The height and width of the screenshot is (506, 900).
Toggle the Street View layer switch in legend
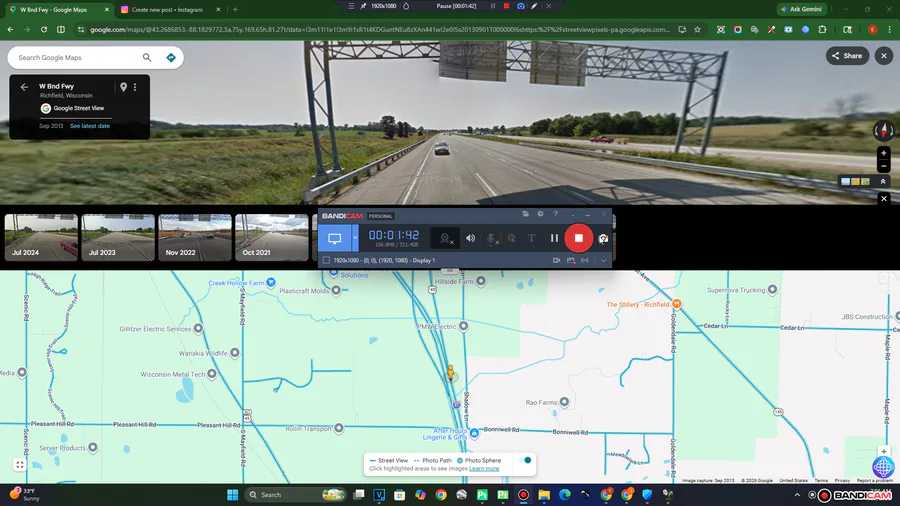(525, 460)
